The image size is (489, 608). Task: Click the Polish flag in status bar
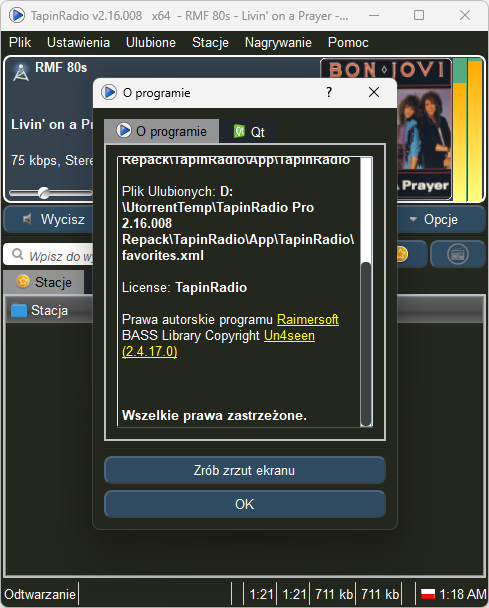pyautogui.click(x=428, y=594)
